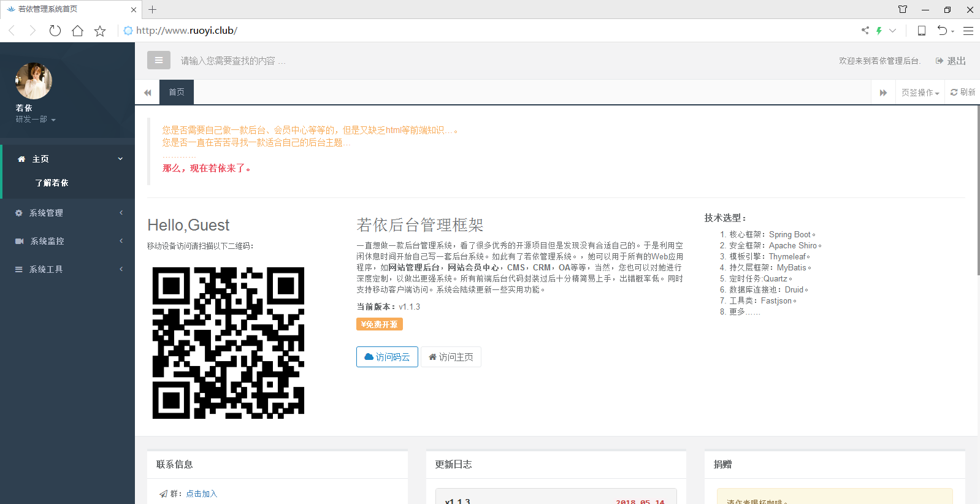
Task: Collapse the 主页 sidebar menu
Action: pyautogui.click(x=69, y=159)
